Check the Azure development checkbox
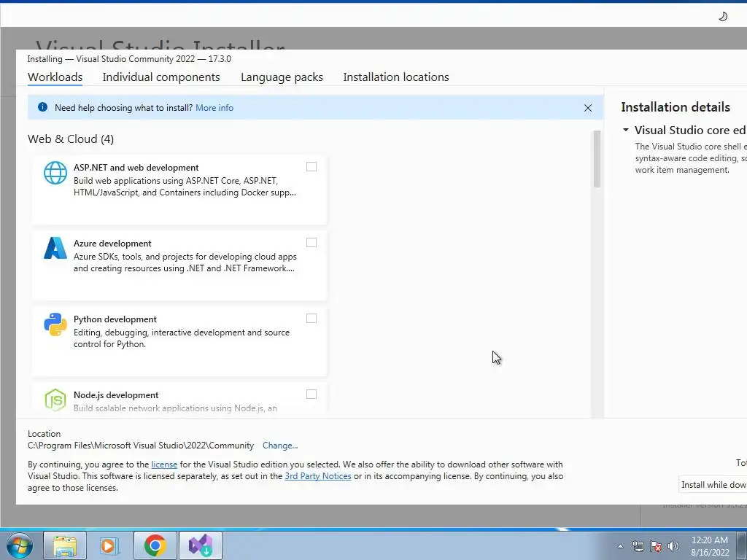 311,242
